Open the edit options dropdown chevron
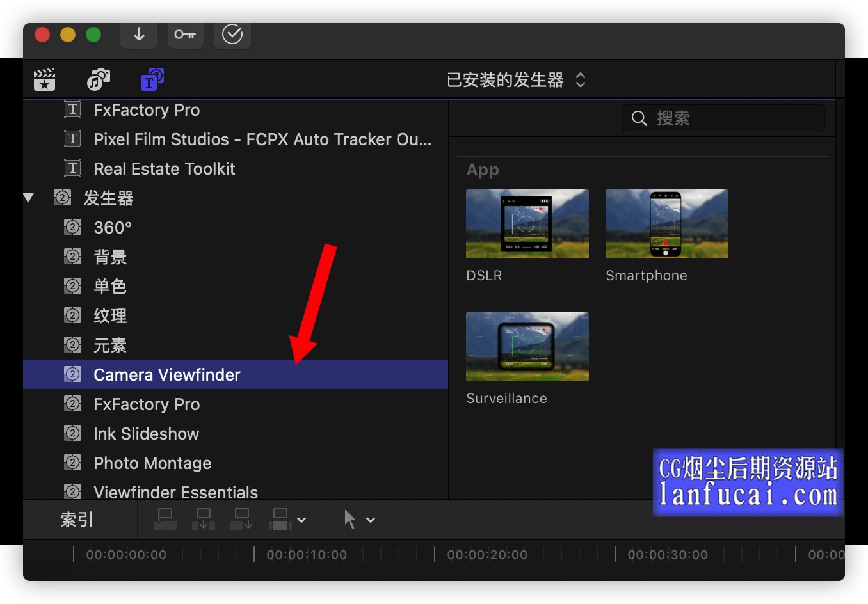The width and height of the screenshot is (868, 604). pos(301,520)
